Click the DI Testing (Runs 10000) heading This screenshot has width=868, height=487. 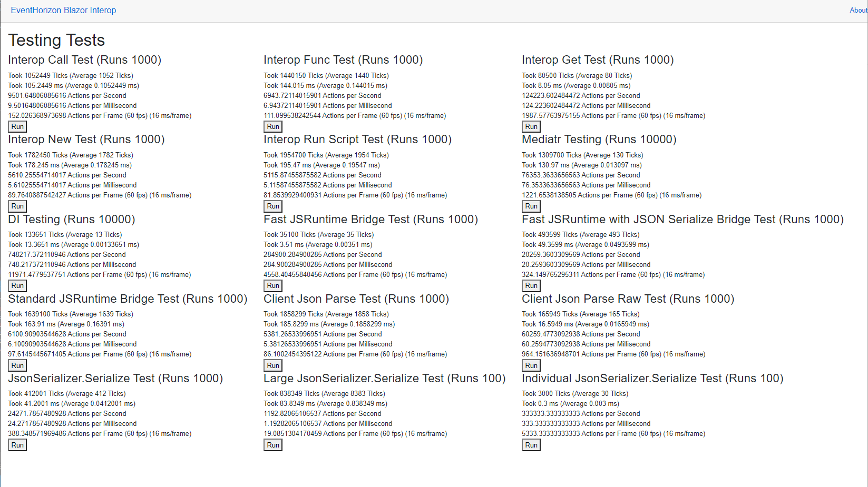pos(72,220)
